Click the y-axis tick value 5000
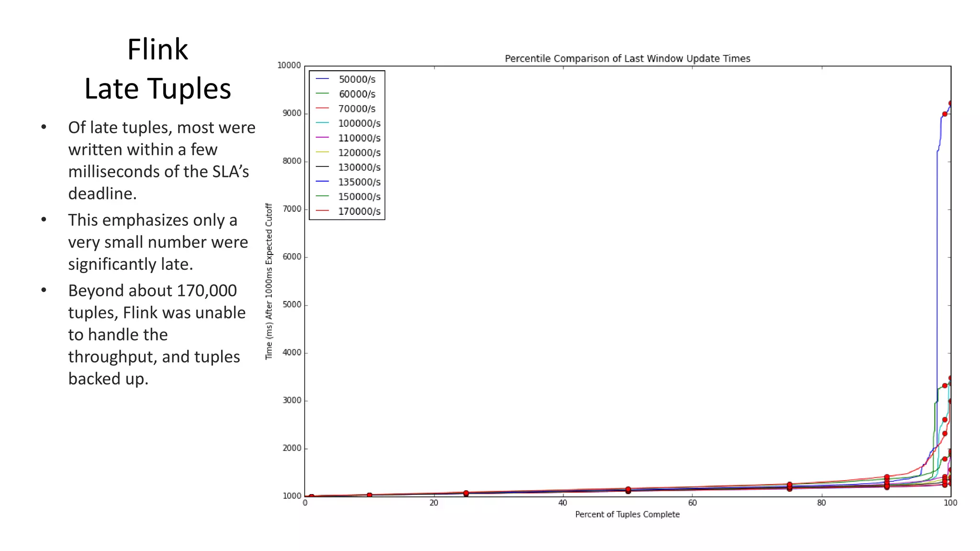The width and height of the screenshot is (980, 551). [x=292, y=305]
